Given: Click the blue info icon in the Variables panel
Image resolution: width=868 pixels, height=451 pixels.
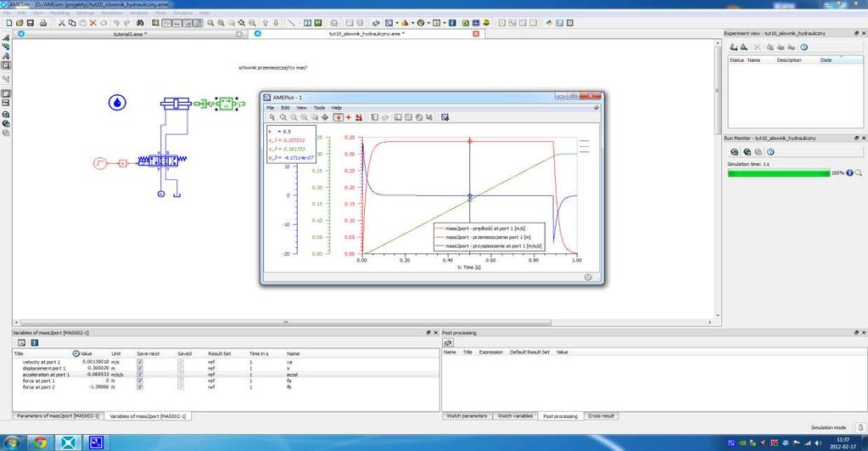Looking at the screenshot, I should tap(34, 343).
